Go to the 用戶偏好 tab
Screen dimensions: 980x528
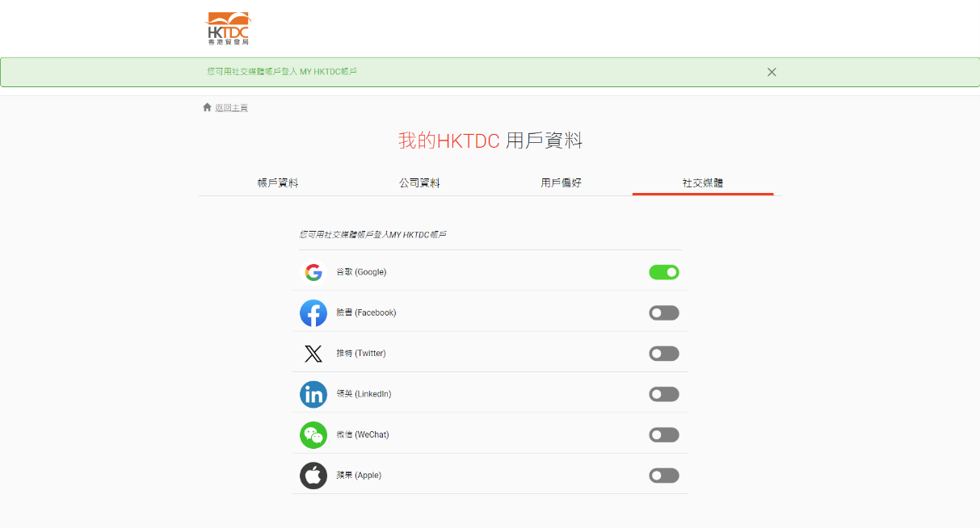[561, 183]
